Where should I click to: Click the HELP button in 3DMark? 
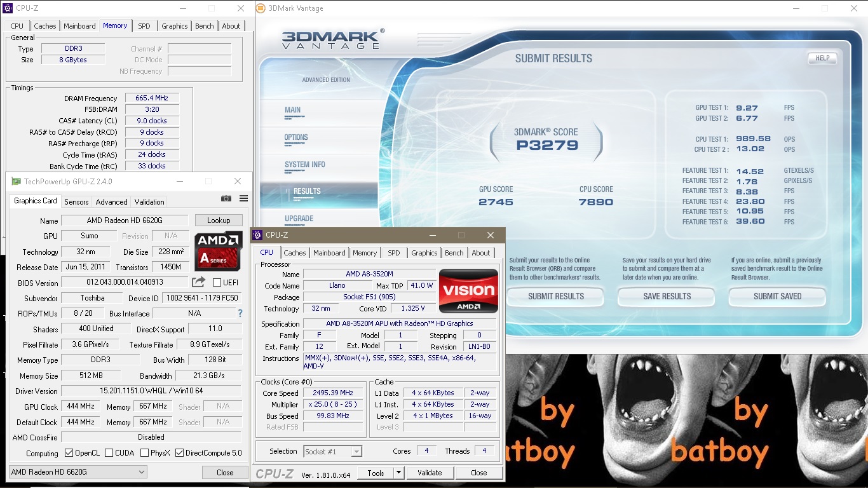point(822,58)
